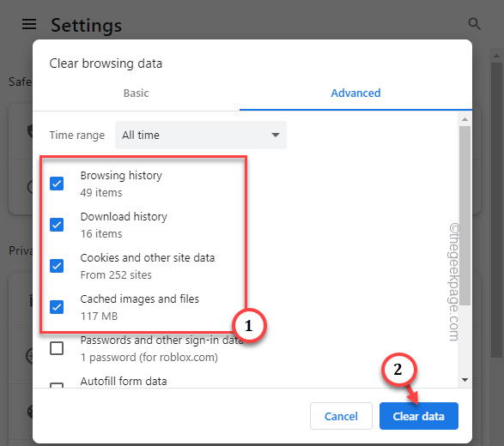Click the 'Time range' label
Viewport: 504px width, 446px height.
[x=76, y=136]
